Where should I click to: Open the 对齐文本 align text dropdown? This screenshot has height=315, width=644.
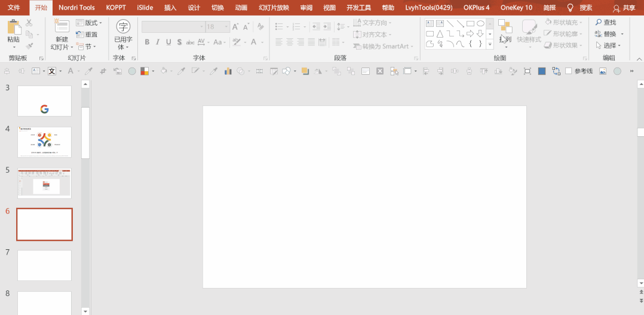click(x=373, y=35)
